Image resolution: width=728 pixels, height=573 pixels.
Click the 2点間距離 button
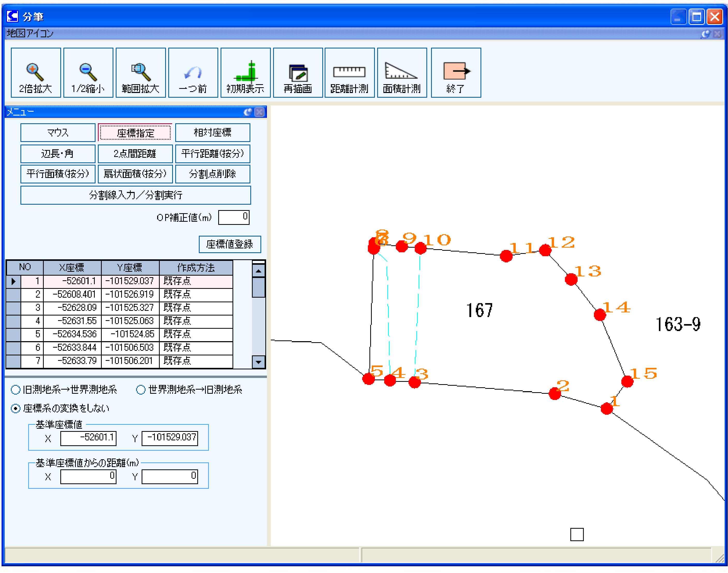click(135, 154)
